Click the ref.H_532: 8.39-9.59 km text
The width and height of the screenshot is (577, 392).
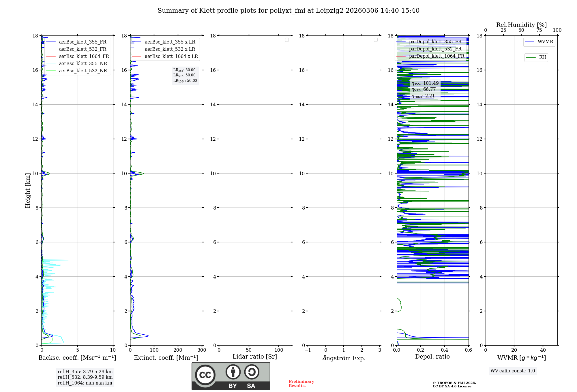(85, 377)
